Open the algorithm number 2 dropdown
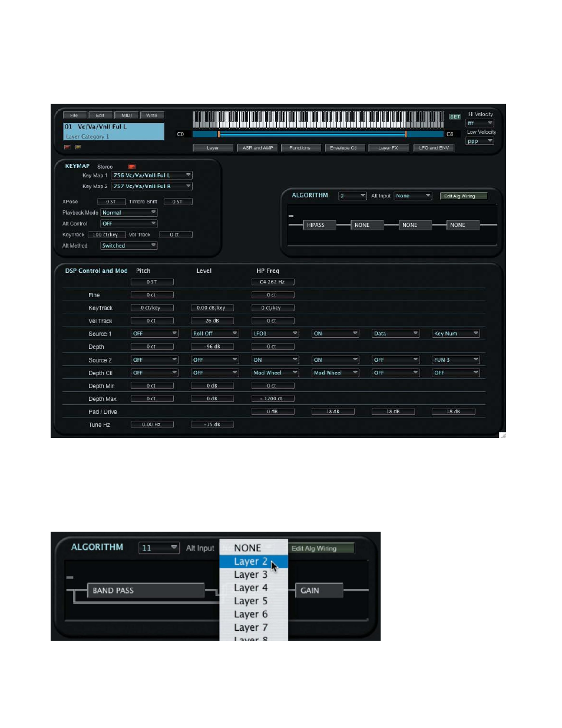The width and height of the screenshot is (562, 728). (352, 196)
